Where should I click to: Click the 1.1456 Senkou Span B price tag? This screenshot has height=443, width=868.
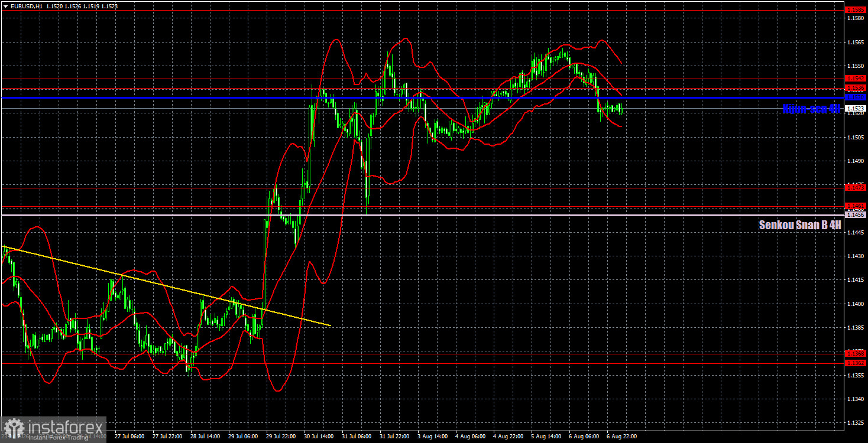pos(856,215)
